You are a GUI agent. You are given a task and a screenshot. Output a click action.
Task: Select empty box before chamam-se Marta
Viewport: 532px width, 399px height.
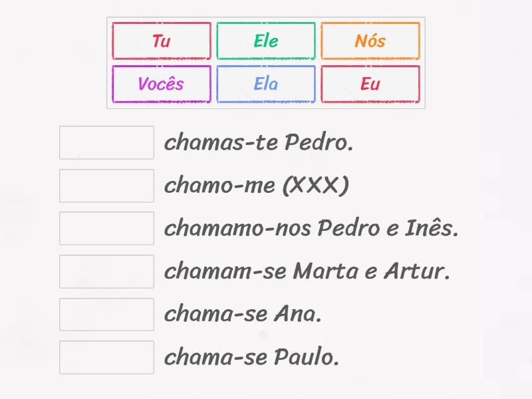[x=106, y=271]
